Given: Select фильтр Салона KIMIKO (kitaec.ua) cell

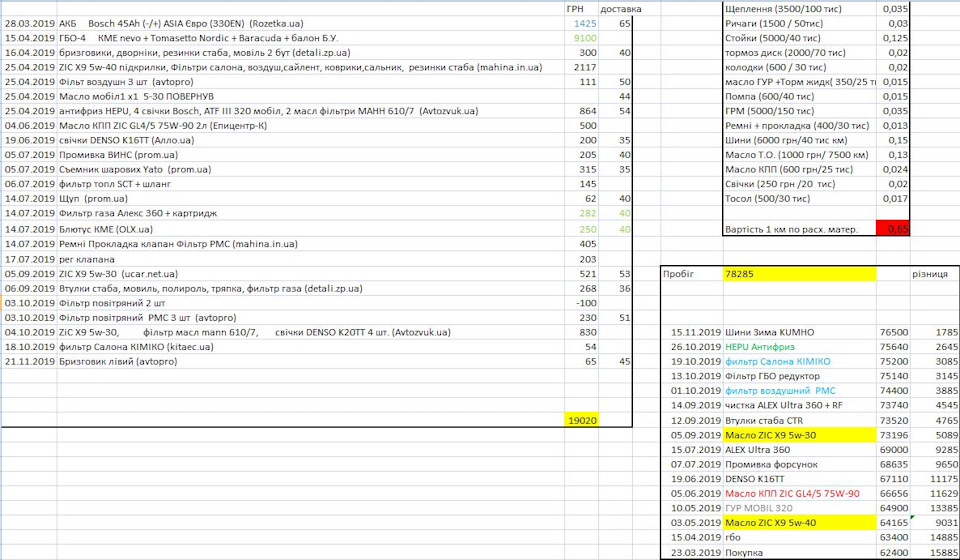Looking at the screenshot, I should (x=310, y=347).
